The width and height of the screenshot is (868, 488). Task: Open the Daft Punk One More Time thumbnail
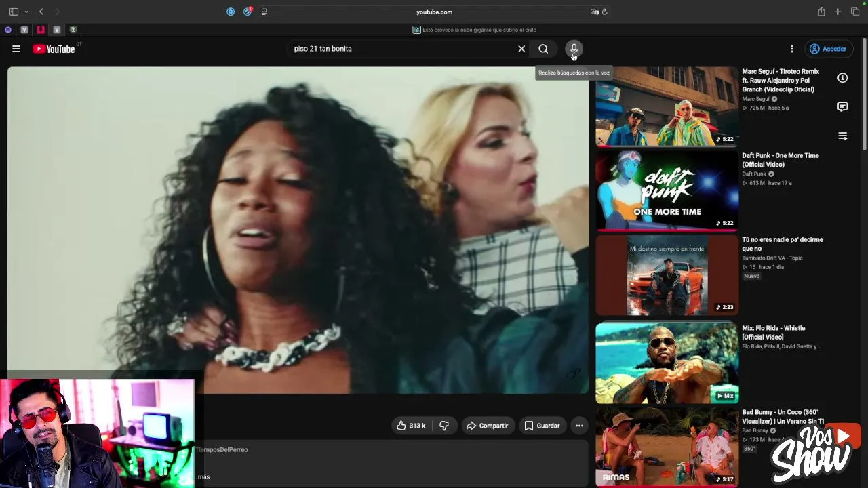(x=667, y=190)
